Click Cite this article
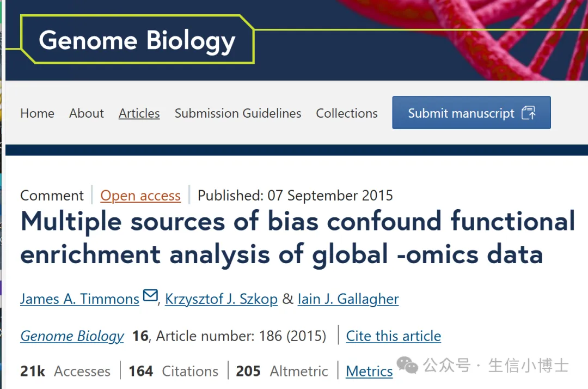The width and height of the screenshot is (588, 389). 394,336
